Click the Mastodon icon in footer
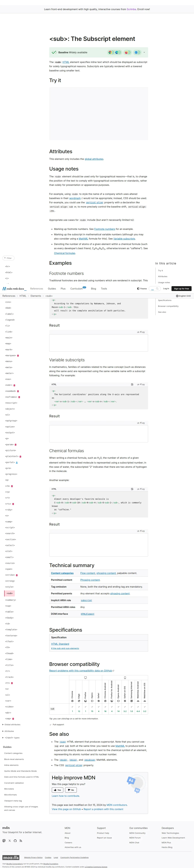 [x=4, y=840]
